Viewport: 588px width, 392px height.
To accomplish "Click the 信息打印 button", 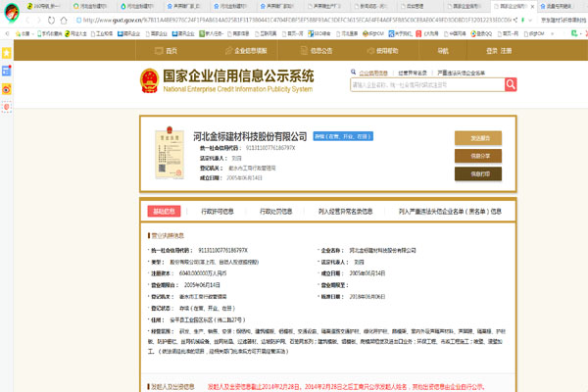I will click(478, 173).
